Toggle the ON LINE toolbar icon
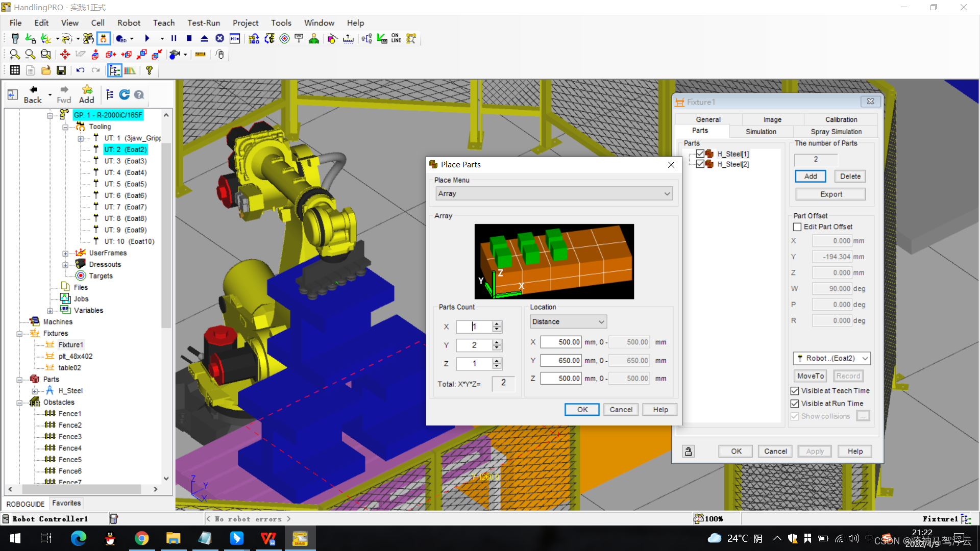 tap(396, 39)
